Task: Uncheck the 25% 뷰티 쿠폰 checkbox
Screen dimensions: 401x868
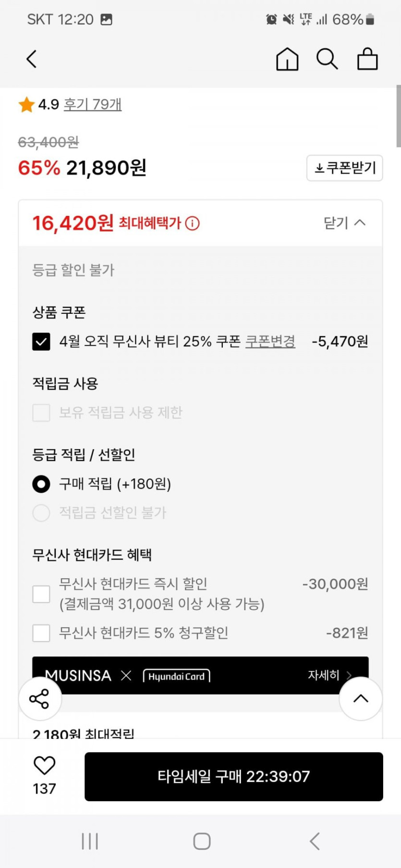Action: [x=41, y=342]
